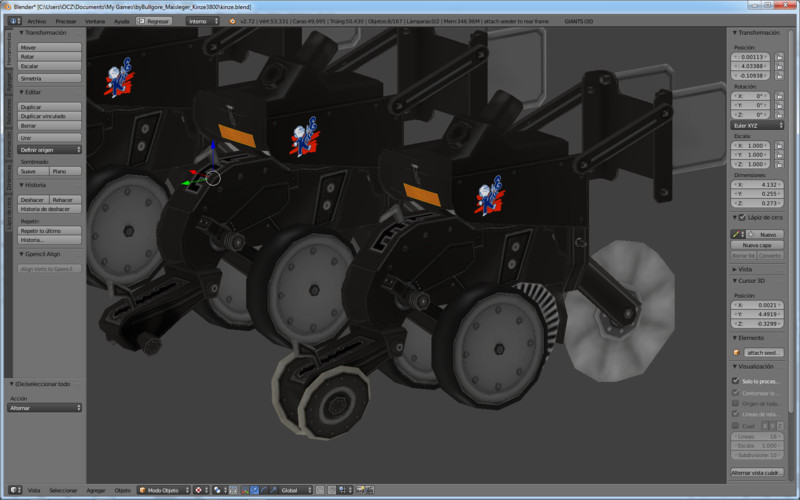Open the Euler XYZ rotation mode dropdown
This screenshot has width=800, height=500.
756,125
